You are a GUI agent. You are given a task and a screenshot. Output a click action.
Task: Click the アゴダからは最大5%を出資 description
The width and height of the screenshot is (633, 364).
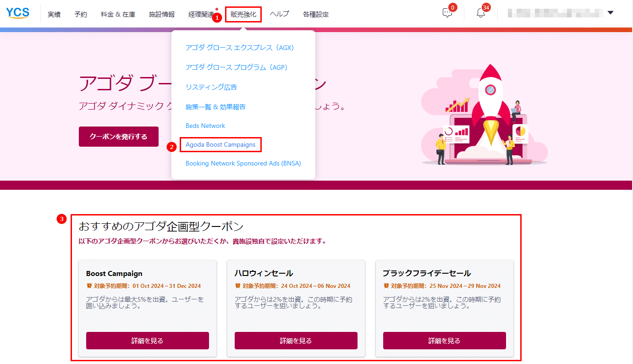point(145,303)
